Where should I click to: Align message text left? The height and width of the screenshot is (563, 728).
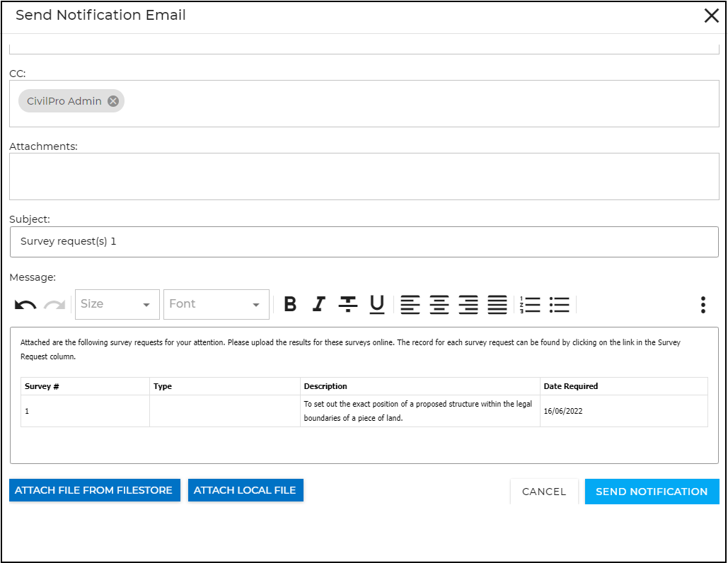[410, 304]
